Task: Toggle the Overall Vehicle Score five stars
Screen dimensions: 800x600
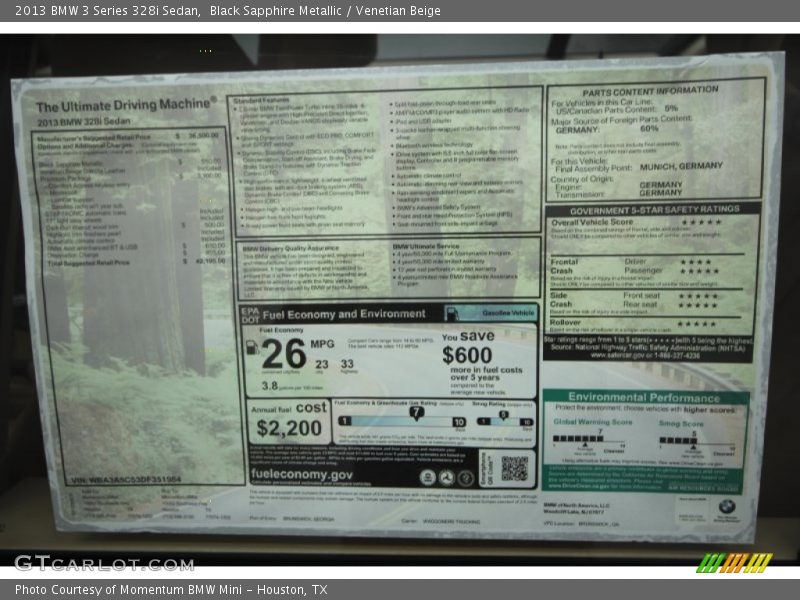Action: pos(702,221)
